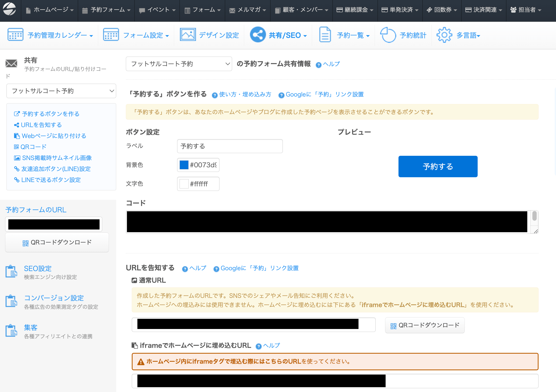Image resolution: width=556 pixels, height=392 pixels.
Task: Click the SEO設定 clipboard icon
Action: (x=11, y=272)
